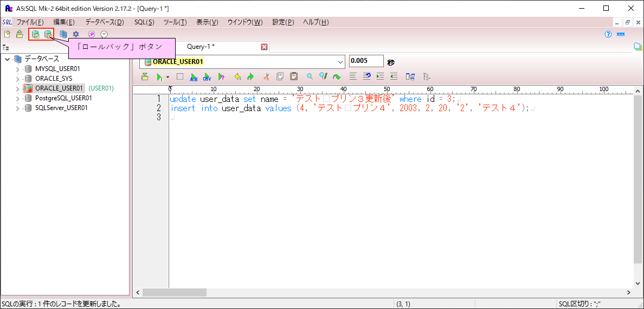Collapse the データベース root tree node
This screenshot has width=644, height=309.
(x=8, y=59)
